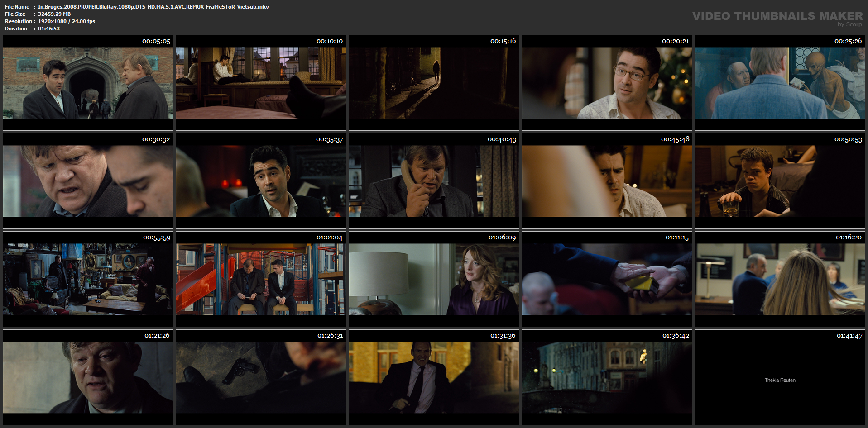Open the thumbnail stamped 00:35:37
Viewport: 868px width, 428px height.
pos(261,181)
